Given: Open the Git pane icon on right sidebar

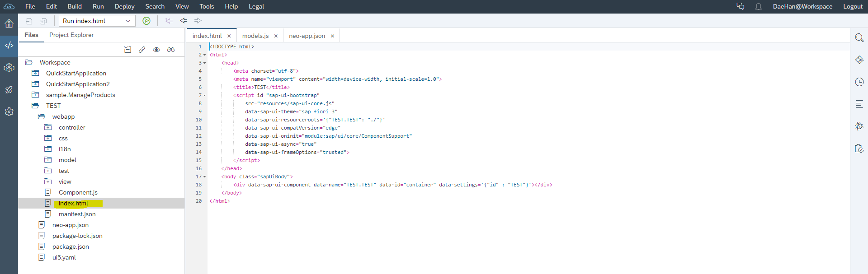Looking at the screenshot, I should coord(859,60).
